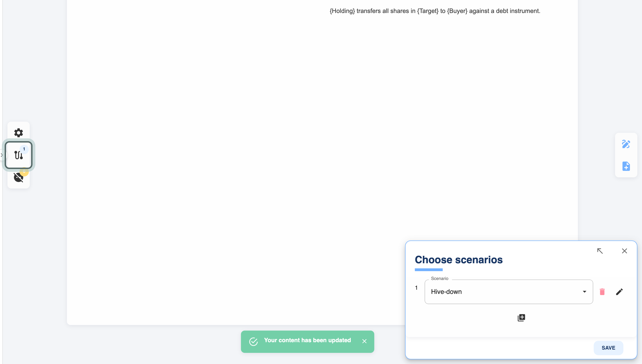This screenshot has height=364, width=642.
Task: Open the scenarios branch icon with badge 1
Action: (19, 155)
